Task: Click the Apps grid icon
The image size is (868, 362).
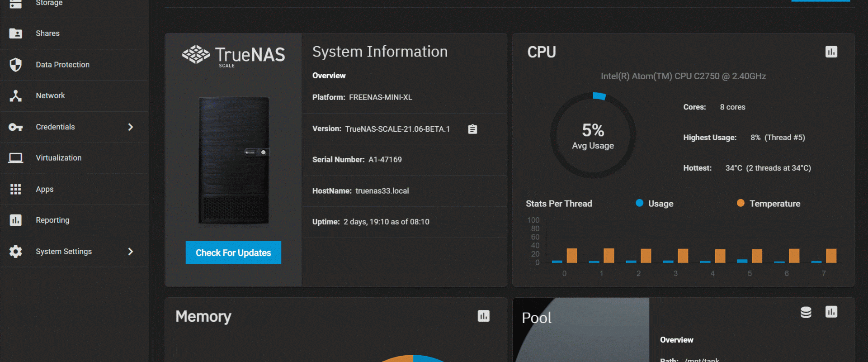Action: [x=16, y=189]
